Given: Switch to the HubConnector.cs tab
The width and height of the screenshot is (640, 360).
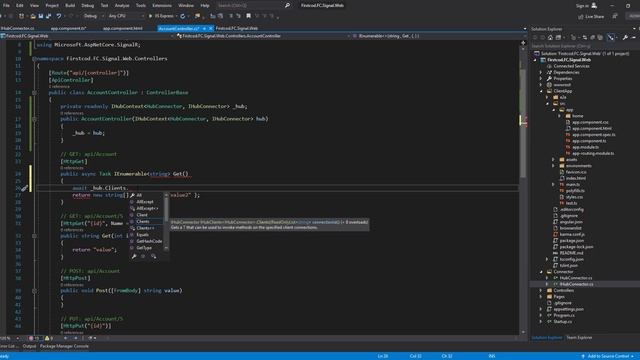Looking at the screenshot, I should [x=18, y=28].
